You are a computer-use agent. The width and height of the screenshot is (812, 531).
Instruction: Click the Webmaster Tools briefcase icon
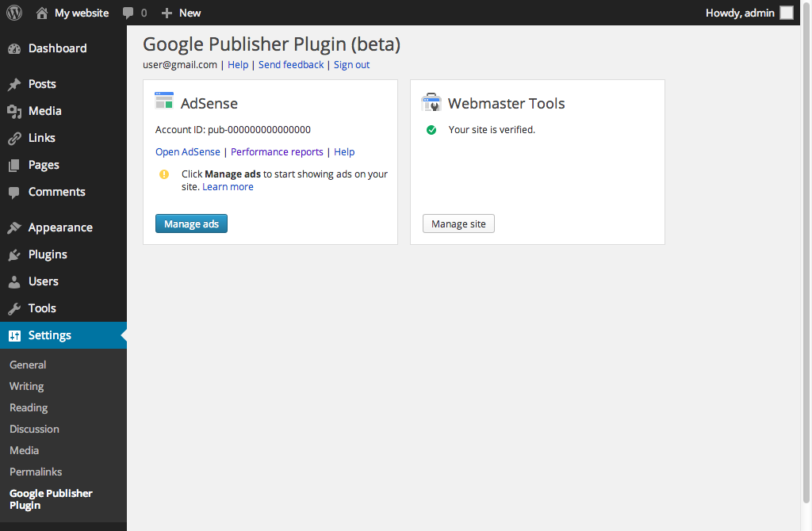coord(431,101)
